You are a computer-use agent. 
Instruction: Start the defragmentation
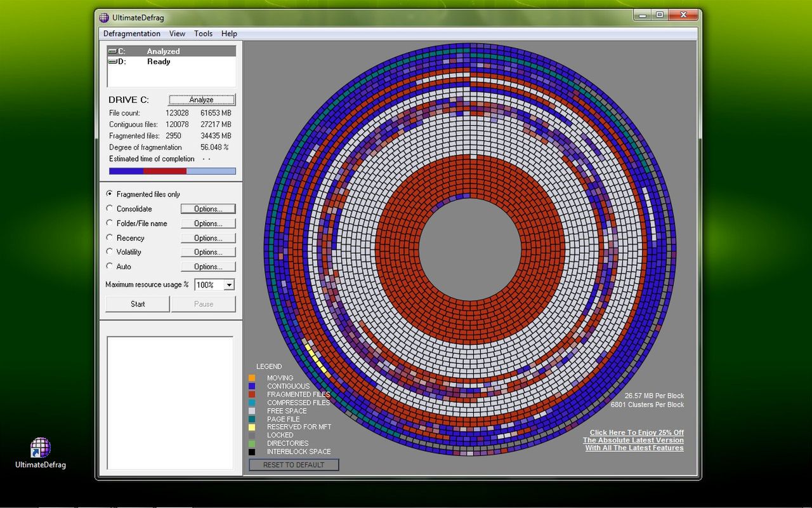click(138, 304)
